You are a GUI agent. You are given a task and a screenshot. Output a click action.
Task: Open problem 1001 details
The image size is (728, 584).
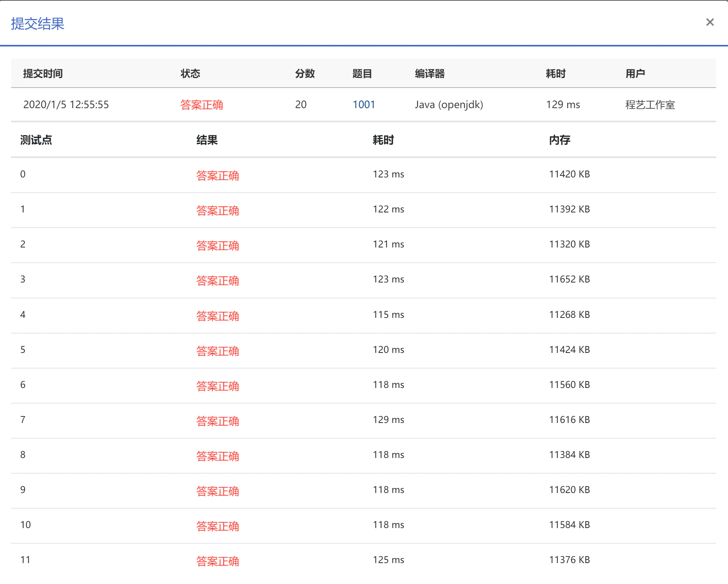tap(363, 105)
